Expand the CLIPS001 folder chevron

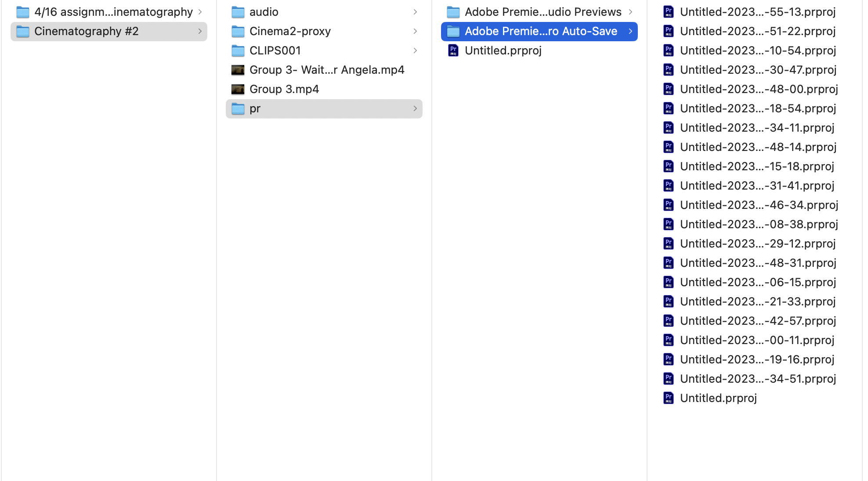pos(415,50)
